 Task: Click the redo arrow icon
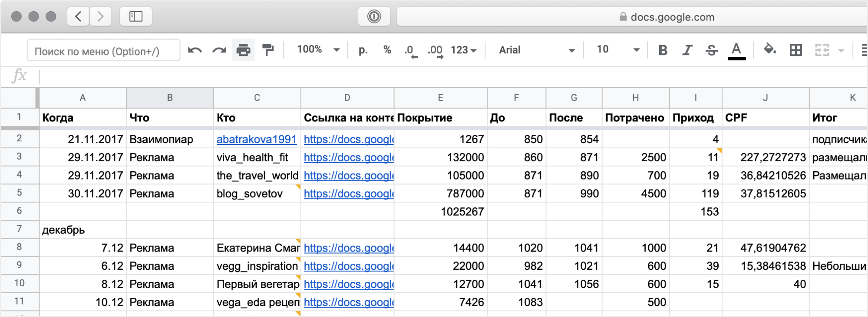[x=219, y=50]
